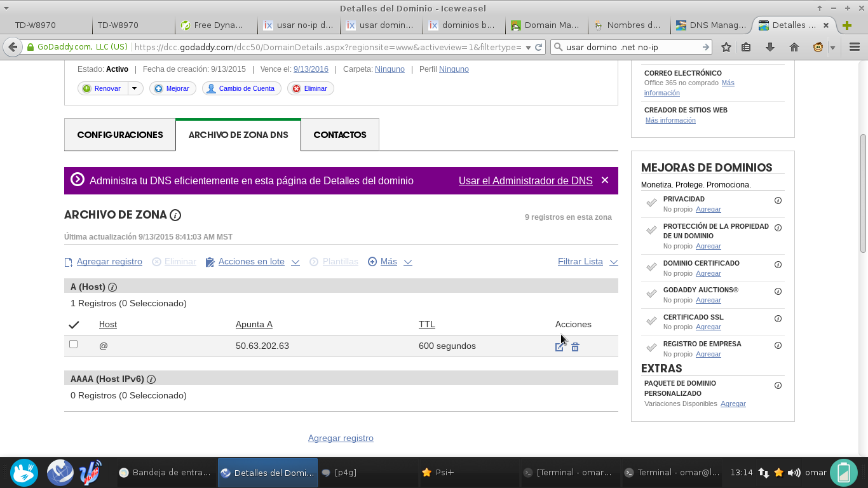
Task: Click the Renovar button
Action: pyautogui.click(x=103, y=88)
